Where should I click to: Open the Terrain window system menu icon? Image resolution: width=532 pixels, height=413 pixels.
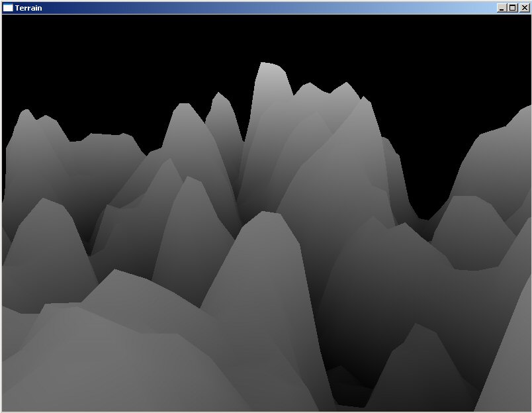[8, 8]
